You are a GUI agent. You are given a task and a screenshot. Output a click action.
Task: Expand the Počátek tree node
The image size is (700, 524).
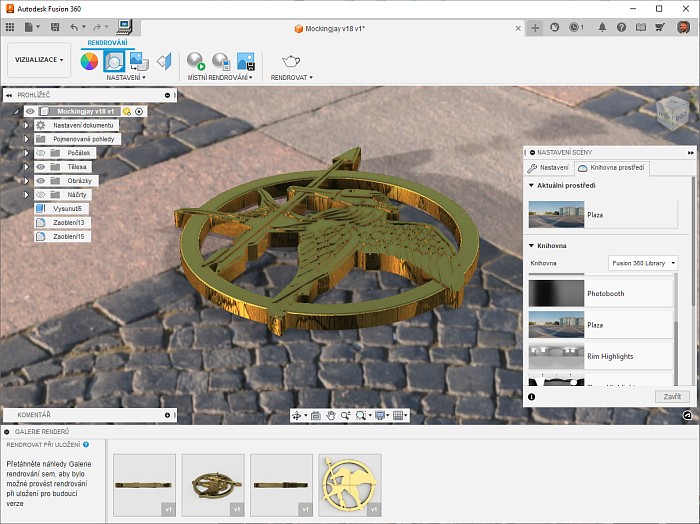coord(26,153)
